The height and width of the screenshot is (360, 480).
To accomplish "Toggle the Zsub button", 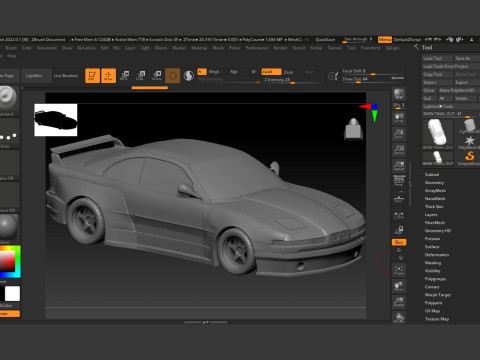I will [x=288, y=72].
